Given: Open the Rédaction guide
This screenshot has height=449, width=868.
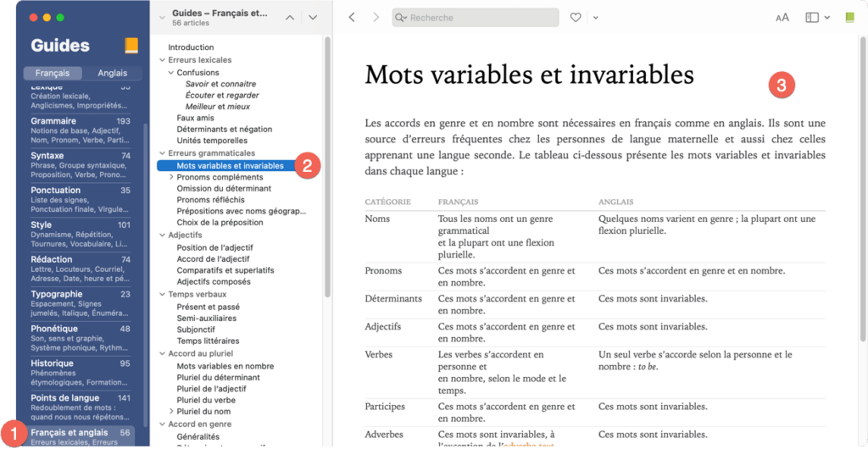Looking at the screenshot, I should [81, 269].
